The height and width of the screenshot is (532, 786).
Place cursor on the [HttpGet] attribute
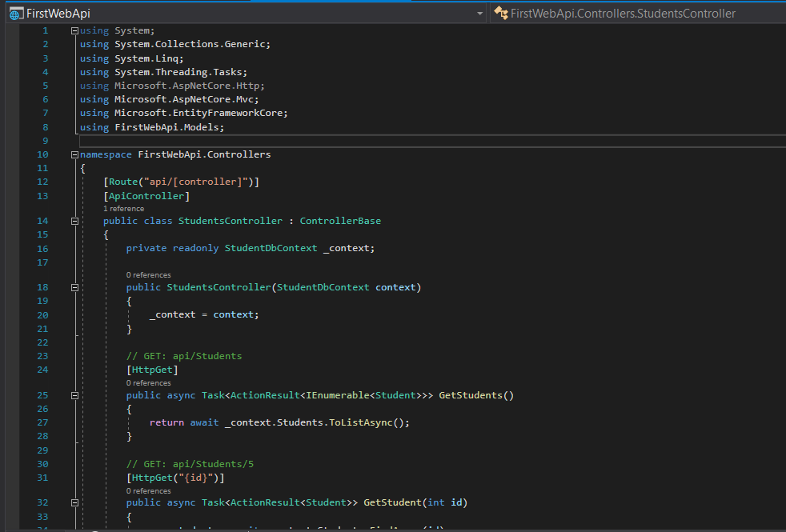[153, 369]
